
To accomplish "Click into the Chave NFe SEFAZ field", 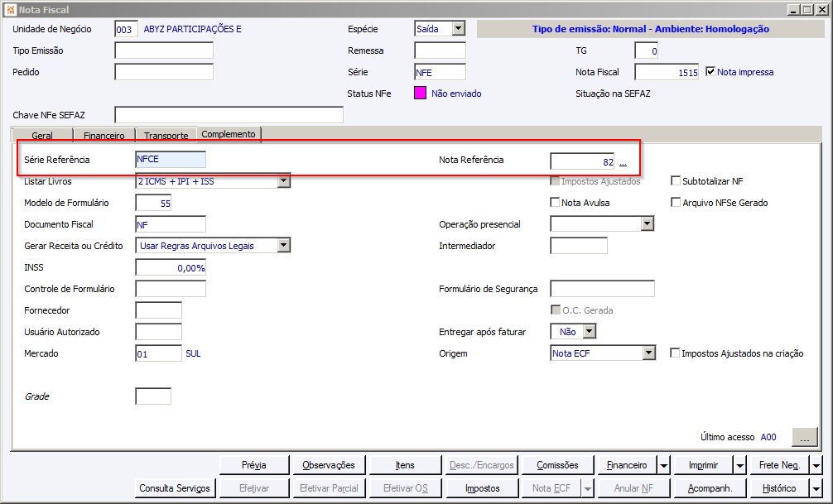I will (x=229, y=115).
